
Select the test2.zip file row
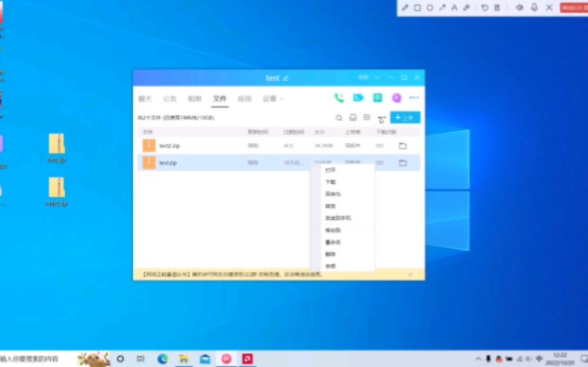pos(279,146)
